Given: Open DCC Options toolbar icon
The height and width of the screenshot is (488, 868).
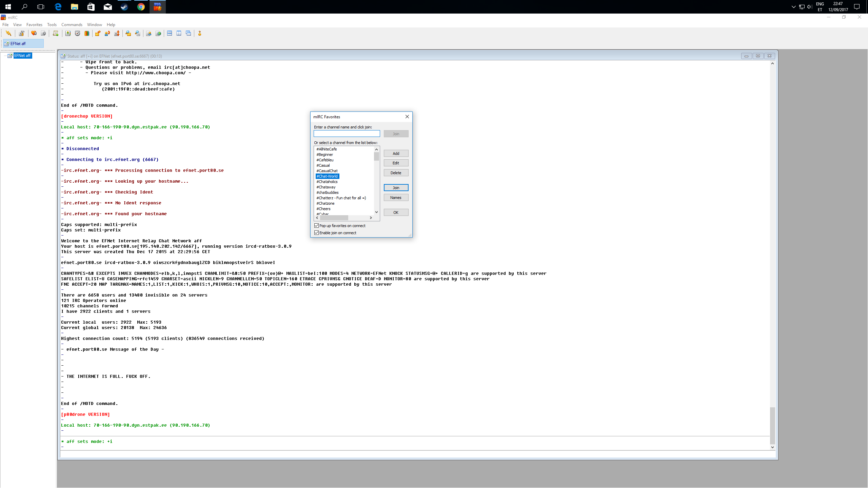Looking at the screenshot, I should click(x=117, y=33).
